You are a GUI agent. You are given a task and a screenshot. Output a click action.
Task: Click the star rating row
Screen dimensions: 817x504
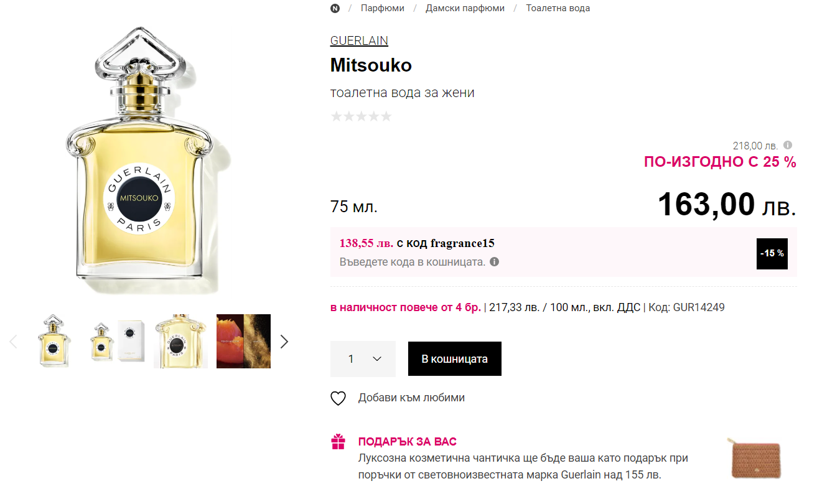pos(361,116)
